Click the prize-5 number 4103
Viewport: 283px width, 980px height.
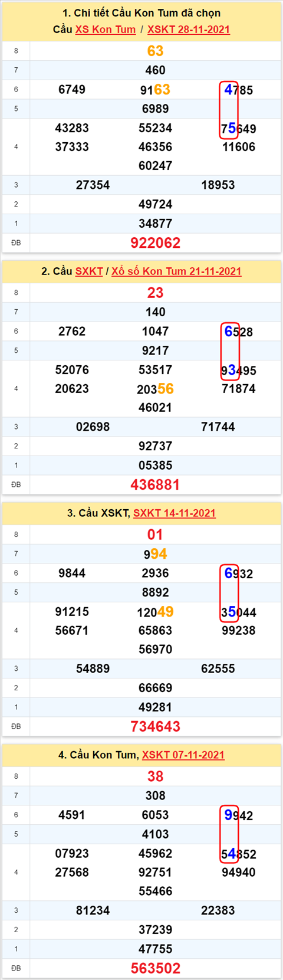156,834
